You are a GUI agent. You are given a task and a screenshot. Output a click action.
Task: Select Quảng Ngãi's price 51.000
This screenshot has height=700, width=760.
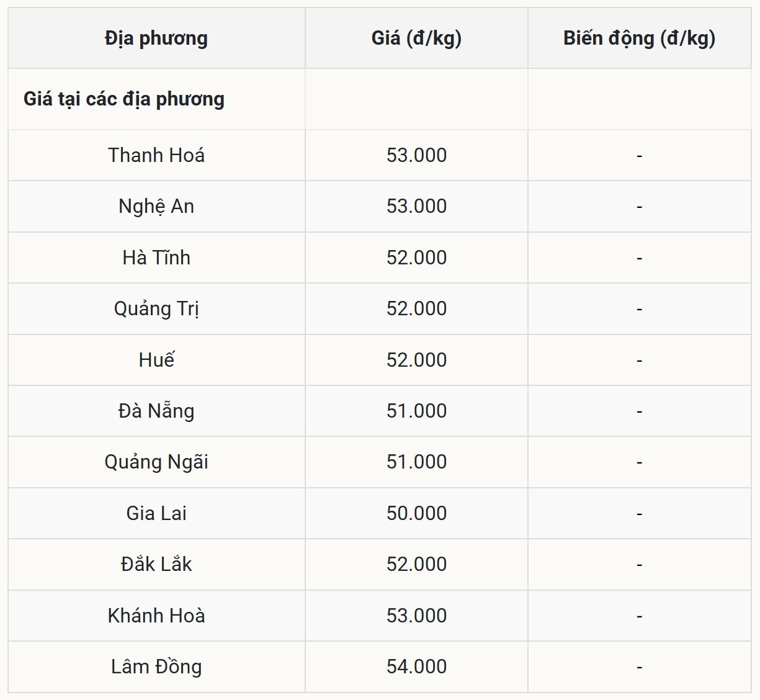pos(416,462)
